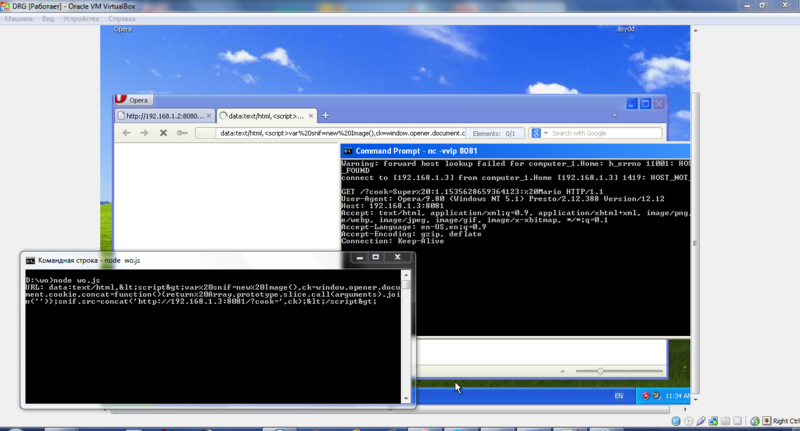
Task: Go back in Opera browser
Action: pyautogui.click(x=126, y=133)
